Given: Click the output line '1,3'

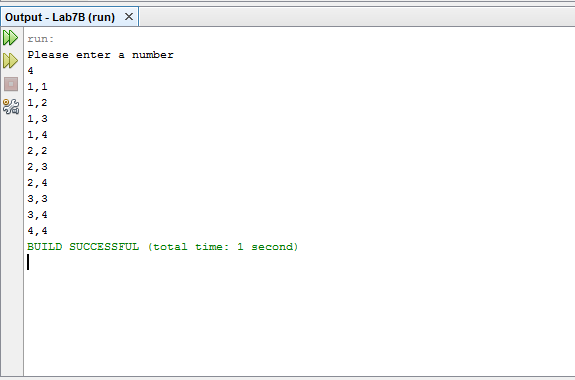Looking at the screenshot, I should (37, 119).
